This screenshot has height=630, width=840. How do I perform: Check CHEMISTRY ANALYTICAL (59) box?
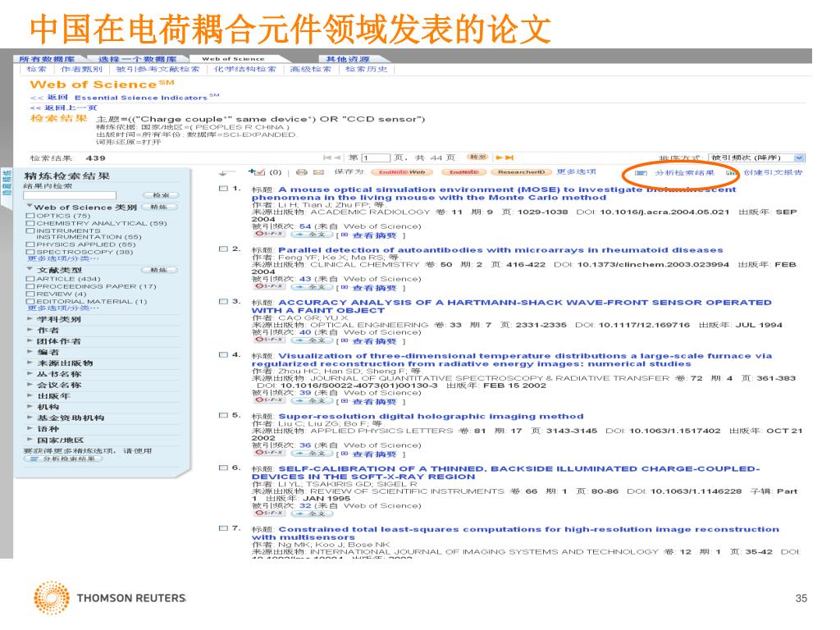[x=30, y=223]
